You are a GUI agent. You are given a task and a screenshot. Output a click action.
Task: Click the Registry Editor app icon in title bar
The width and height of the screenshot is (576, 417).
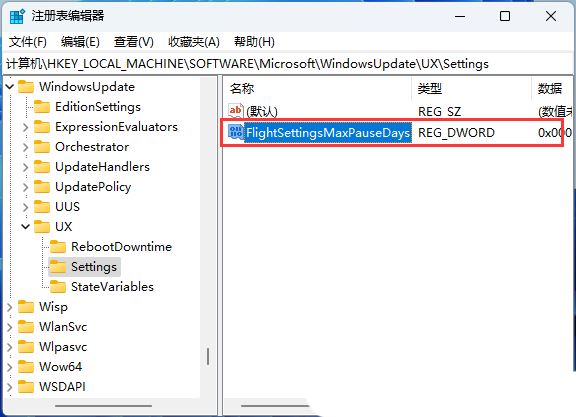pos(17,16)
